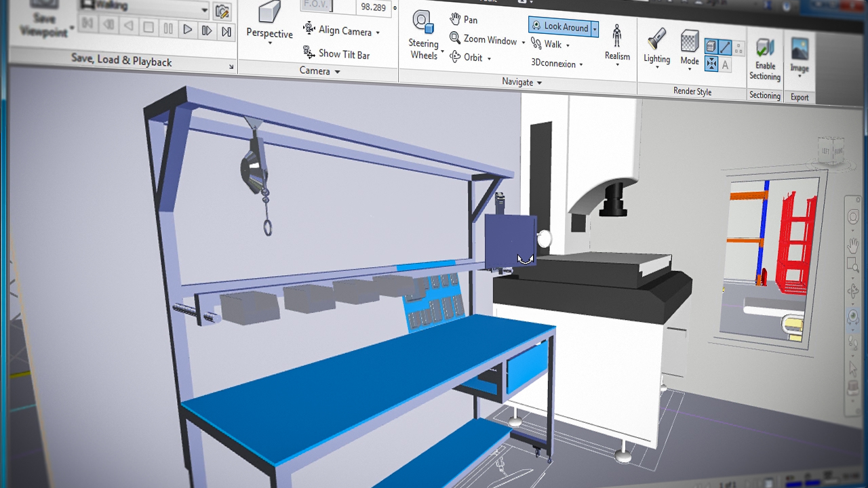
Task: Select the Pan tool in Navigate panel
Action: 464,20
